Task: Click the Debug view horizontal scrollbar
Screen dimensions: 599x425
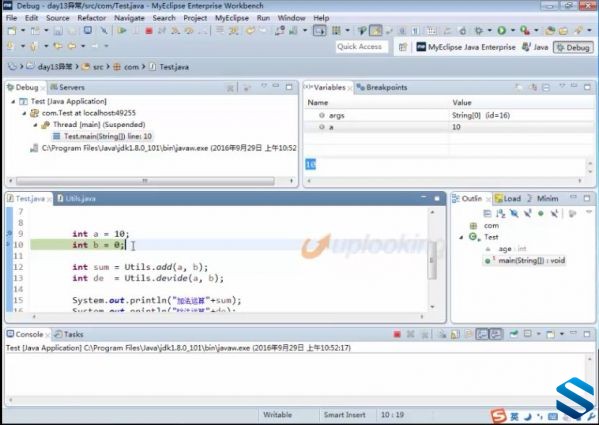Action: click(x=145, y=181)
